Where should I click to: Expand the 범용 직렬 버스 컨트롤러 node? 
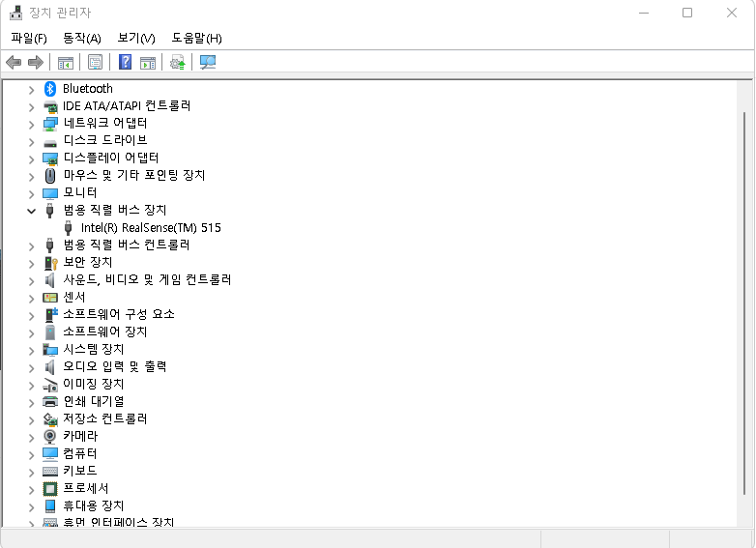click(x=31, y=246)
